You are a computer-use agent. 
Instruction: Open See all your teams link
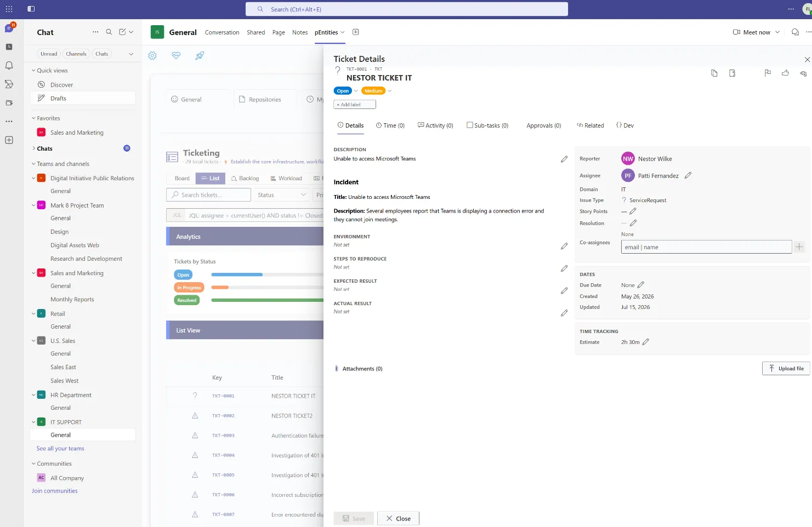coord(60,449)
